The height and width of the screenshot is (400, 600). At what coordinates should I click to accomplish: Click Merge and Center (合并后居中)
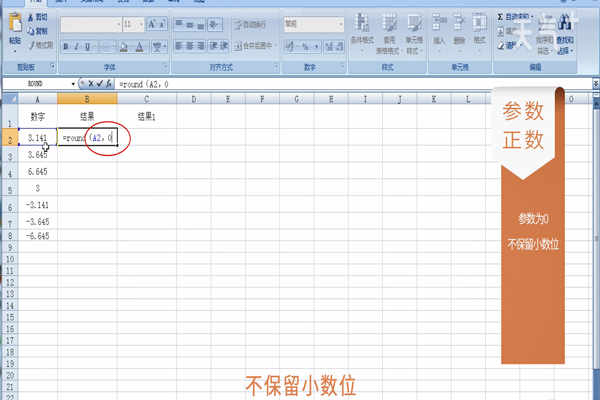coord(253,46)
